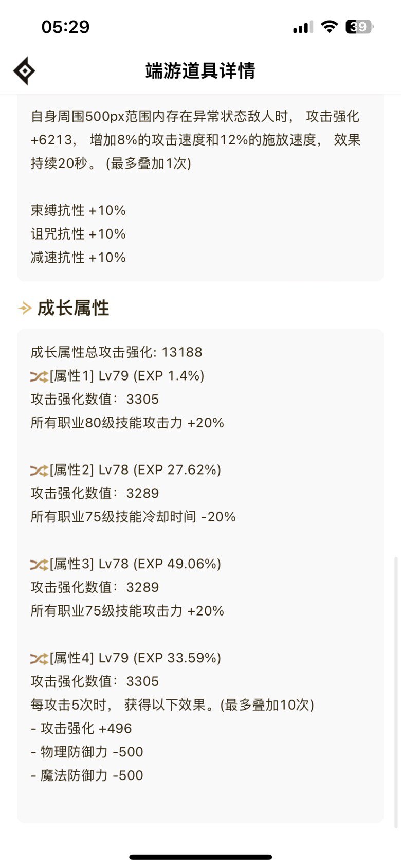Viewport: 401px width, 868px height.
Task: Tap the home indicator bar at bottom
Action: 200,857
